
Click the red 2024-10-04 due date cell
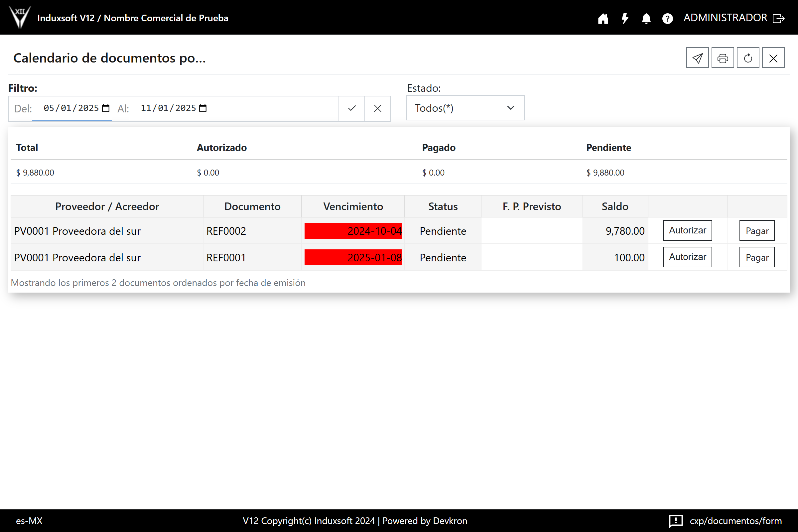tap(353, 231)
